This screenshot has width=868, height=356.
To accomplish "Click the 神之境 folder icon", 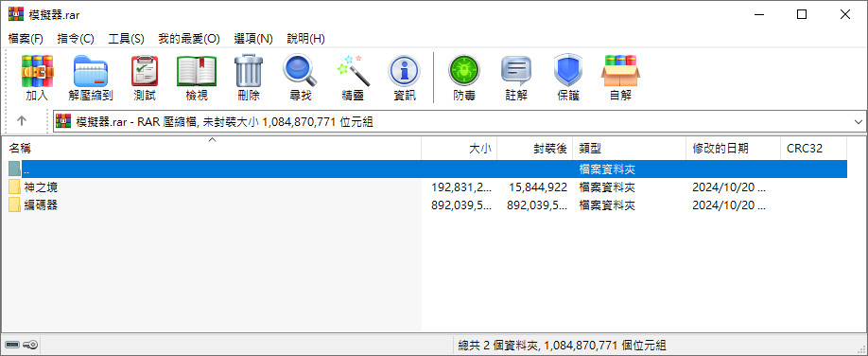I will 15,187.
